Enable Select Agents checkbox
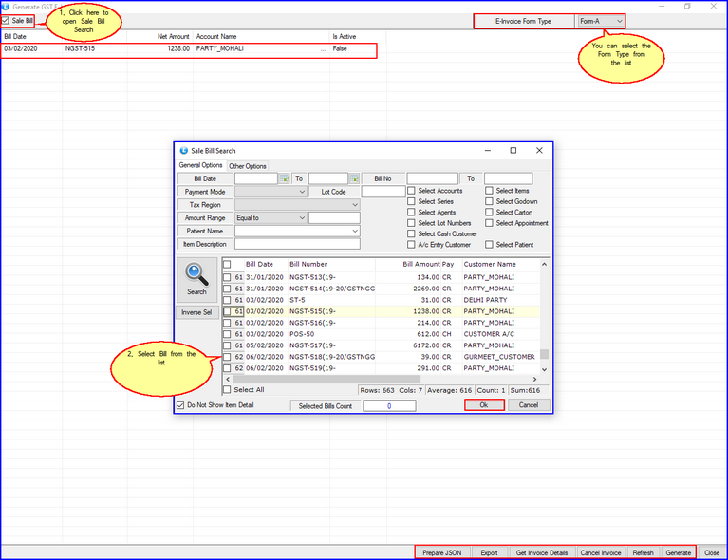 point(411,213)
